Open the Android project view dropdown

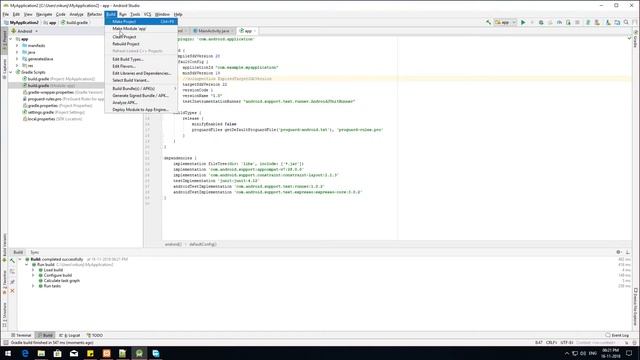[24, 31]
